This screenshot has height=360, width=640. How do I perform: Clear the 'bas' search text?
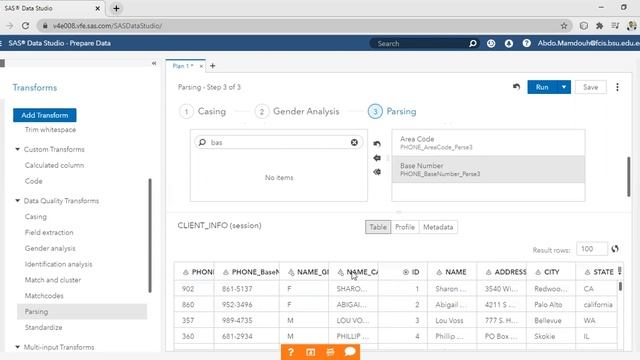[x=354, y=142]
